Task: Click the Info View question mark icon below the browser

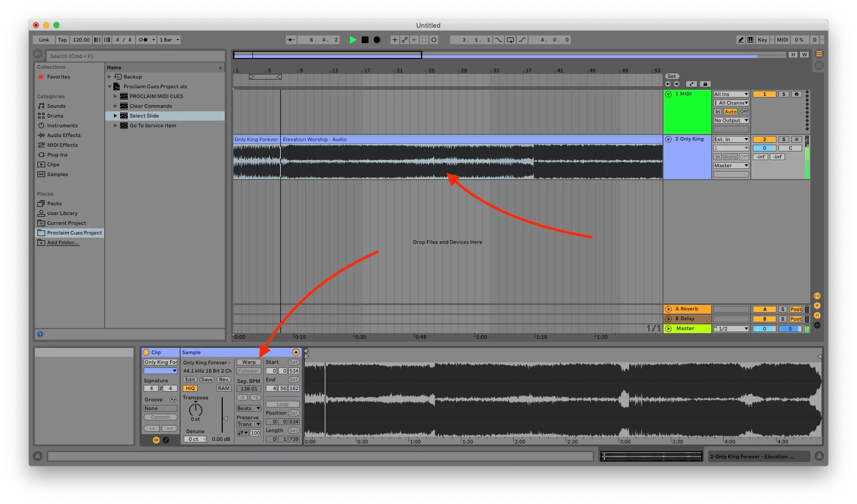Action: point(40,334)
